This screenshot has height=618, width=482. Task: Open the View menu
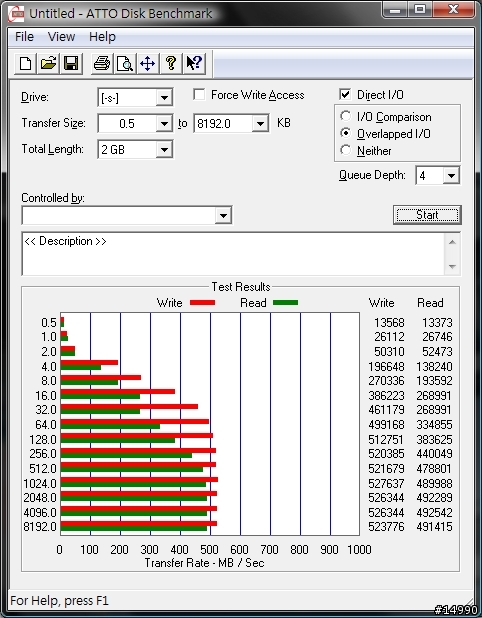coord(61,37)
